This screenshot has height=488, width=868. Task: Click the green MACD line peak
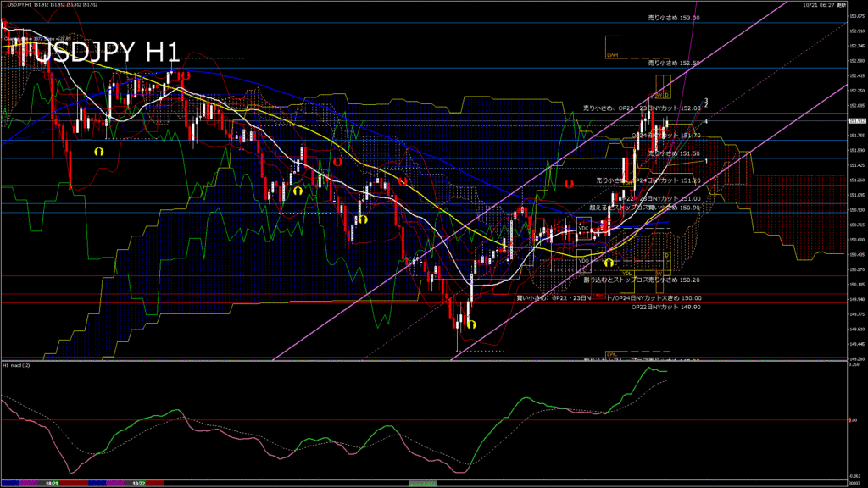pos(651,368)
